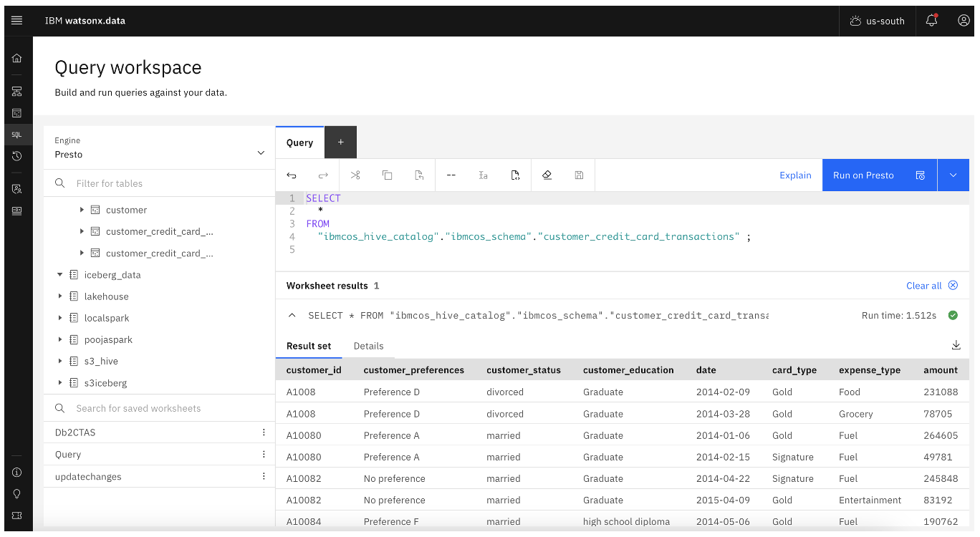Copy the query using the copy icon
The image size is (980, 537).
387,175
